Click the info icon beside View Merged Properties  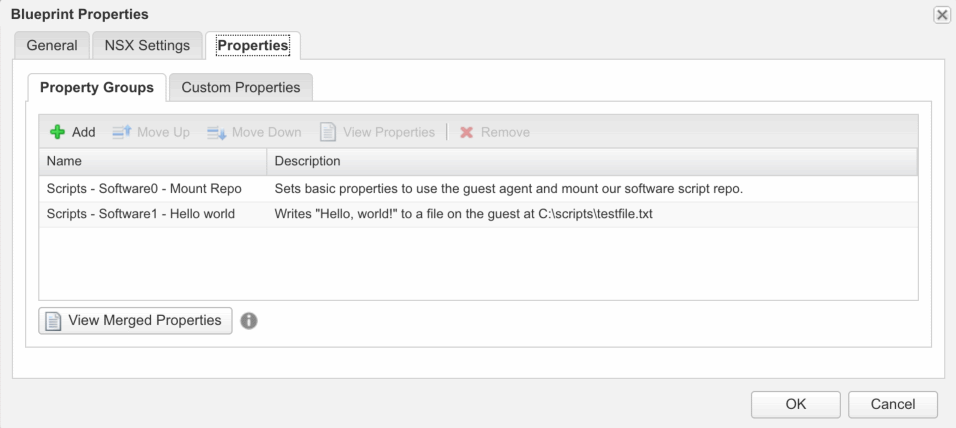[x=249, y=321]
